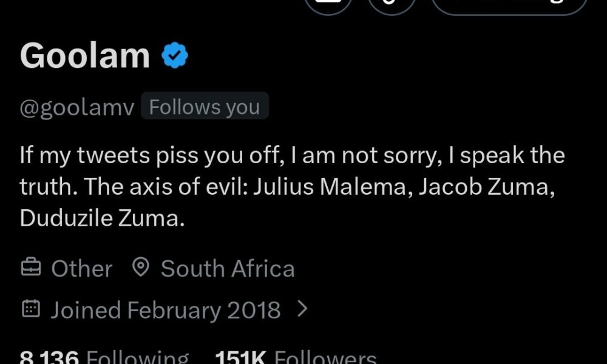The height and width of the screenshot is (364, 607).
Task: Click the briefcase icon beside Other
Action: pyautogui.click(x=31, y=268)
